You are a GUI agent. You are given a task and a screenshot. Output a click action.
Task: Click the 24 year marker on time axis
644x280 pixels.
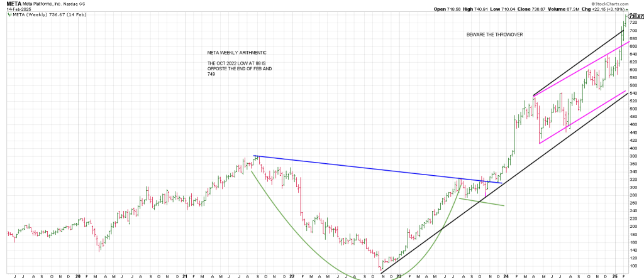pos(506,276)
